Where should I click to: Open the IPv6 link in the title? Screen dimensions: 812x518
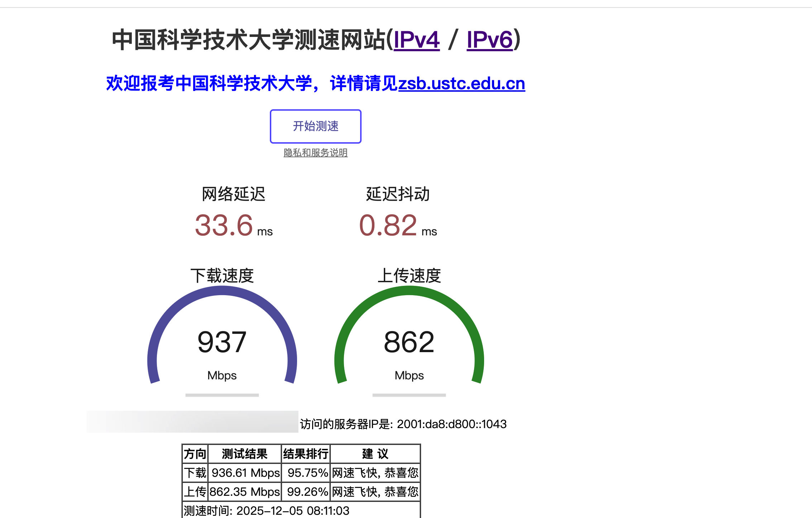click(489, 40)
